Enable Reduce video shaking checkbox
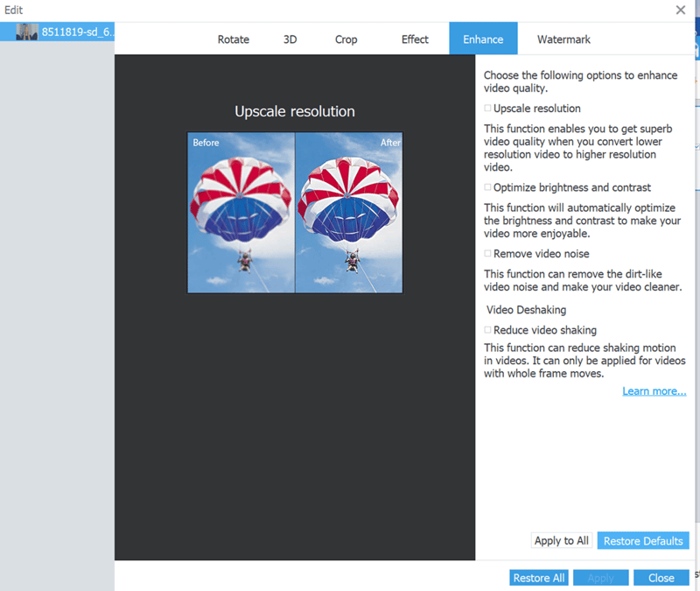Screen dimensions: 700x591 point(488,330)
